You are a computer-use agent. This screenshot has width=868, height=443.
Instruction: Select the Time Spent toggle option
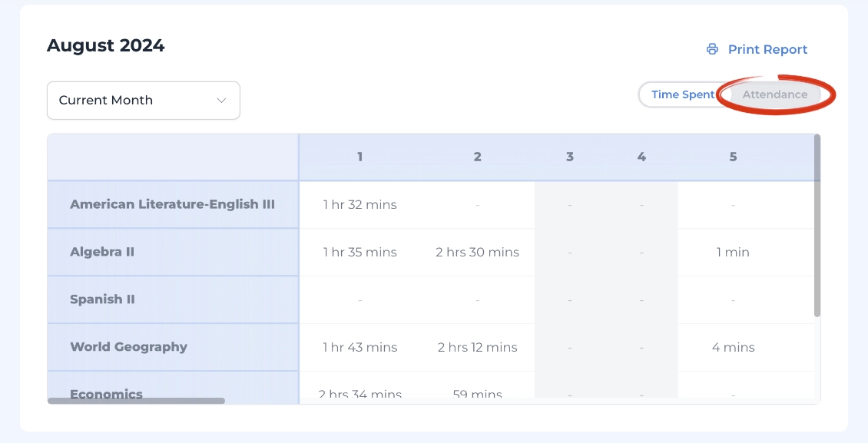coord(683,94)
